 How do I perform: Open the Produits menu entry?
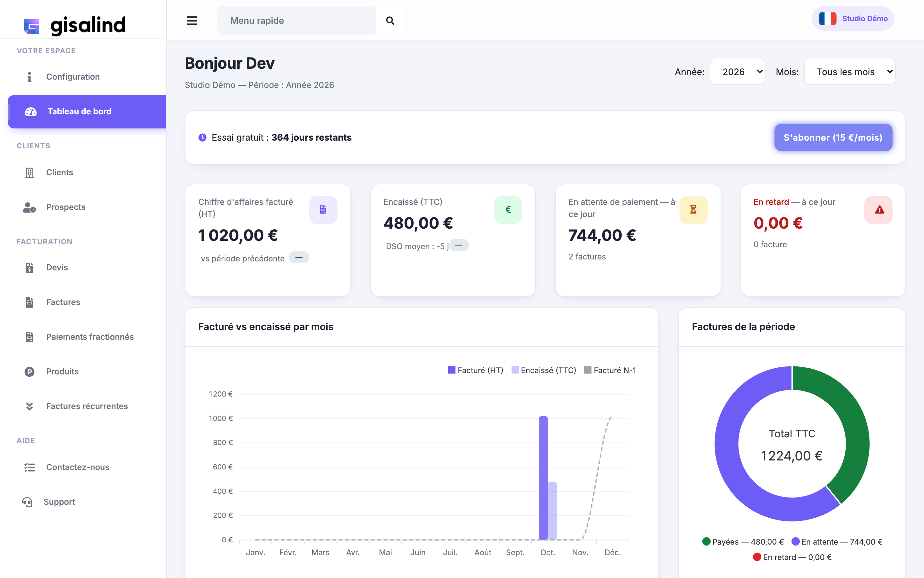[x=87, y=372]
